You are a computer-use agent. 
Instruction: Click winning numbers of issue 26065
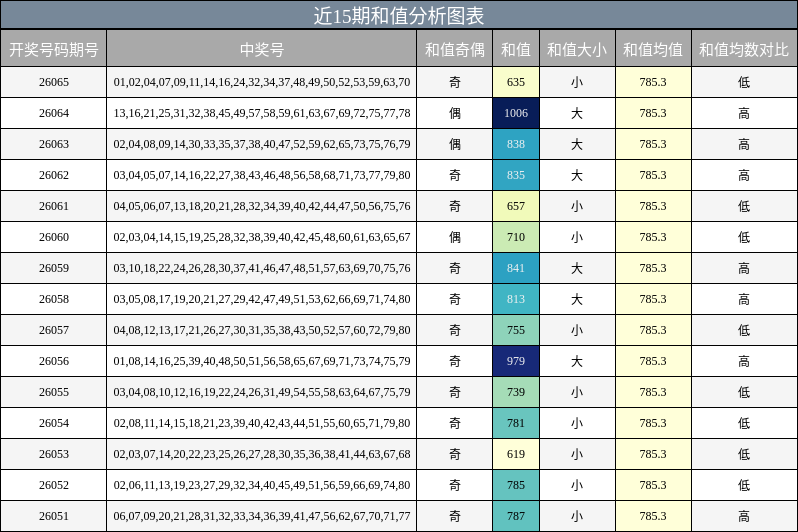tap(262, 82)
